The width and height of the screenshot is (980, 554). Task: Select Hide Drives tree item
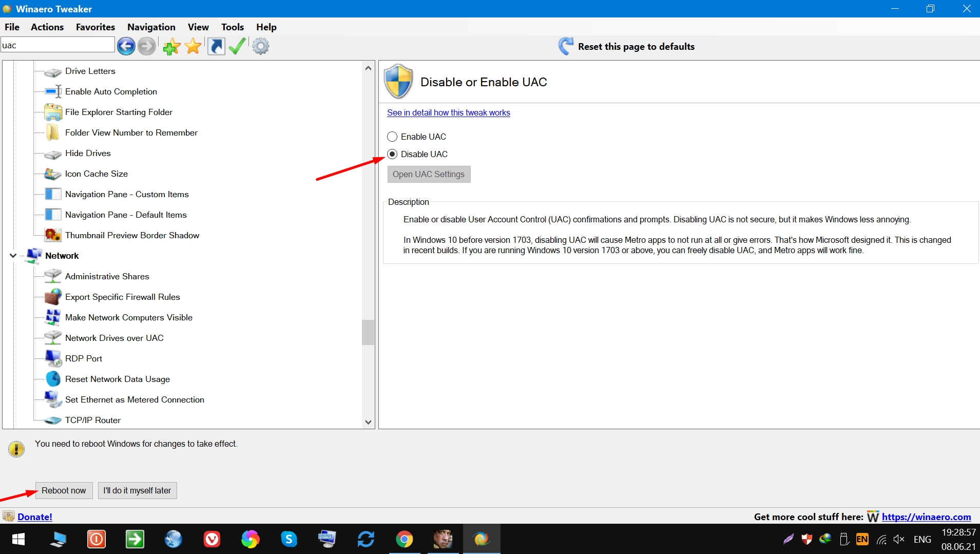(88, 153)
